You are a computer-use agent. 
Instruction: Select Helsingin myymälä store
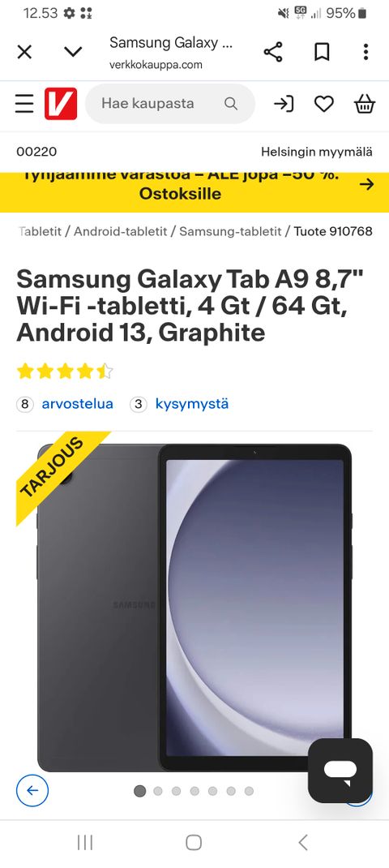coord(317,152)
